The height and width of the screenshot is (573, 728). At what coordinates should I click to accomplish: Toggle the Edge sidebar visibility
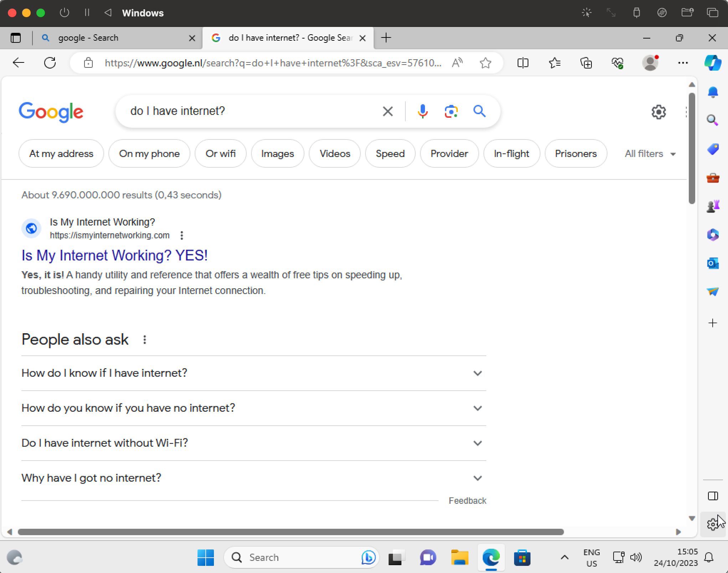713,496
